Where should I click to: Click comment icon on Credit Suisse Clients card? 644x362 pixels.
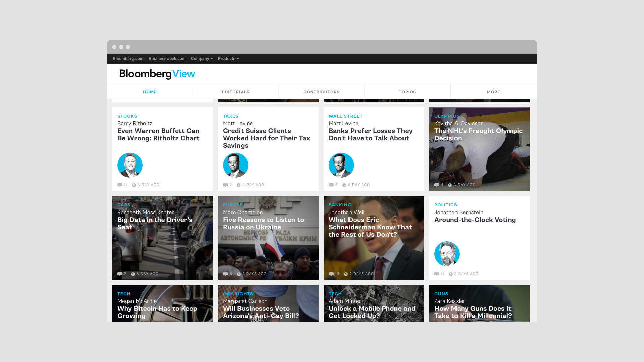pyautogui.click(x=225, y=185)
